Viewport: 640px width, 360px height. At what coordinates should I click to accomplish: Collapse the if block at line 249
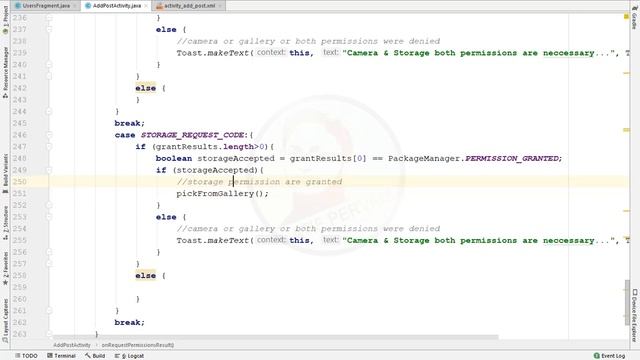coord(49,170)
